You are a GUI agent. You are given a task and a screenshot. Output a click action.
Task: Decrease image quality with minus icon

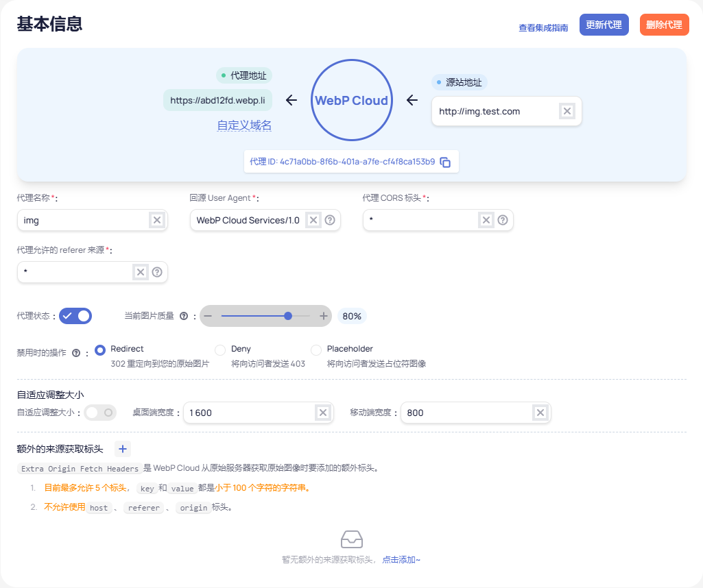tap(208, 316)
